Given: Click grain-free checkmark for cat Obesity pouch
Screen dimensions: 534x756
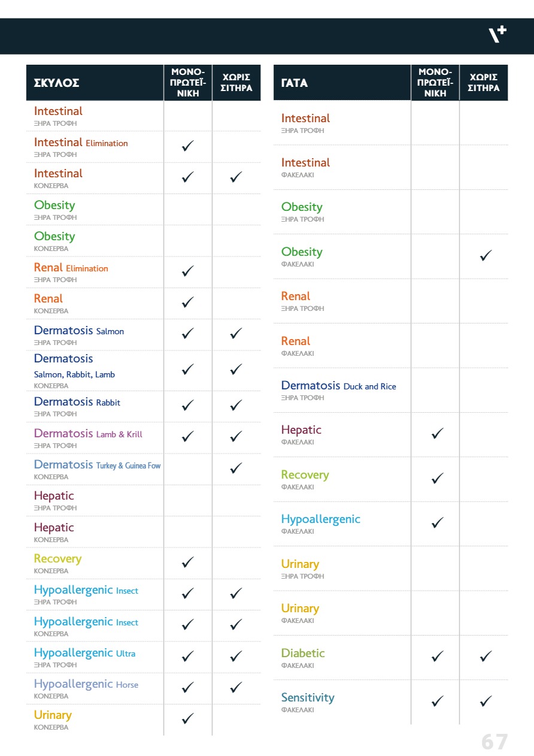Looking at the screenshot, I should tap(486, 256).
